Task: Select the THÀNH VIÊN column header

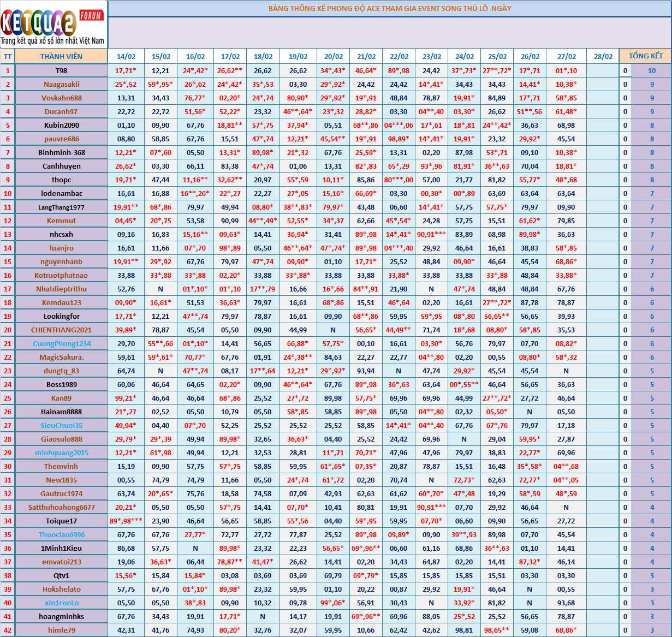Action: (x=61, y=56)
